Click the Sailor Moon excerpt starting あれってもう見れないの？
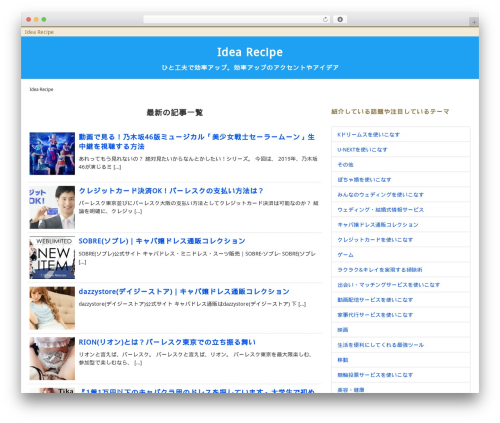This screenshot has width=500, height=423. (x=198, y=163)
